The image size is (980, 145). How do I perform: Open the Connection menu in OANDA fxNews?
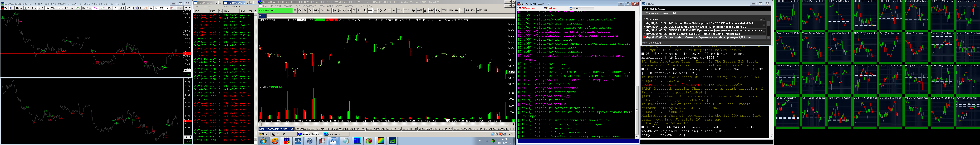click(x=652, y=13)
